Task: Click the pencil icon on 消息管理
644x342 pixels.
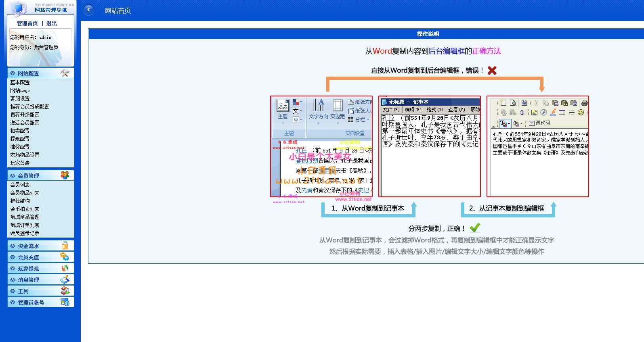Action: coord(65,279)
